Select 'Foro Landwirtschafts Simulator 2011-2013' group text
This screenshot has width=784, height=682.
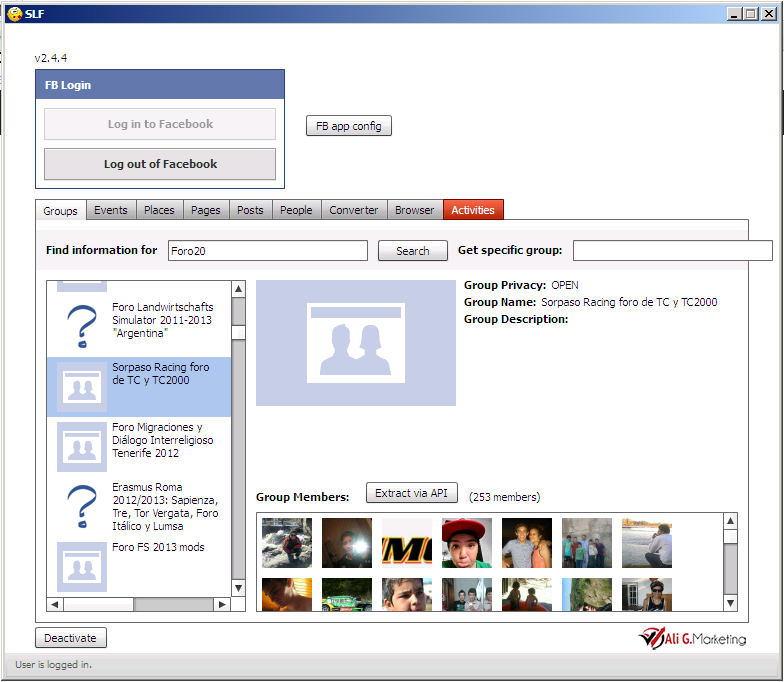tap(162, 320)
